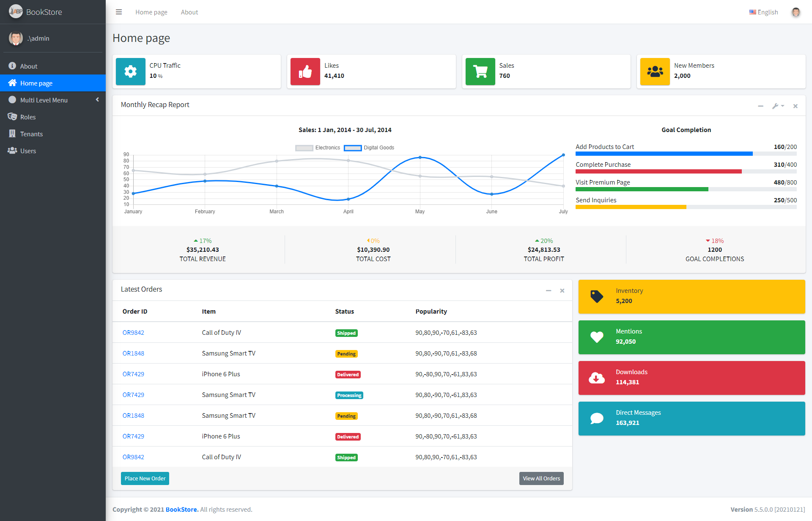Expand the Multi Level Menu sidebar item
This screenshot has width=812, height=521.
point(53,99)
